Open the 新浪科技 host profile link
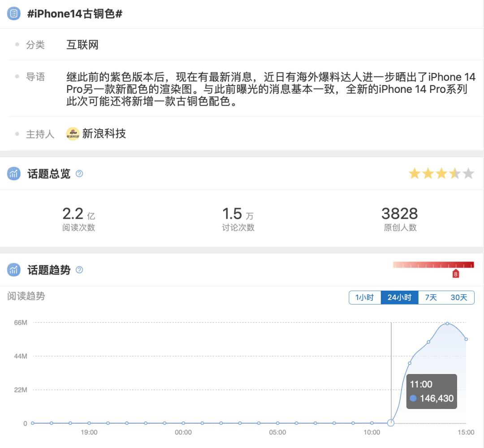484x448 pixels. pyautogui.click(x=104, y=134)
